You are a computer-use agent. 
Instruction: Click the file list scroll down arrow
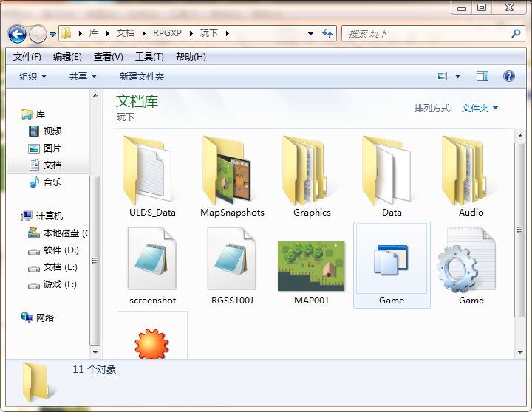pos(520,353)
